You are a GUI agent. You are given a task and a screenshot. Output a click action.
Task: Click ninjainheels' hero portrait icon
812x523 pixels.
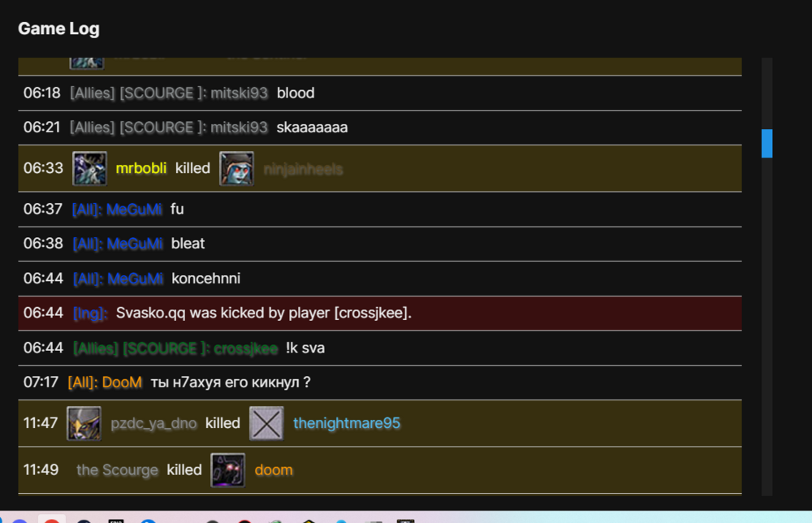pos(236,168)
